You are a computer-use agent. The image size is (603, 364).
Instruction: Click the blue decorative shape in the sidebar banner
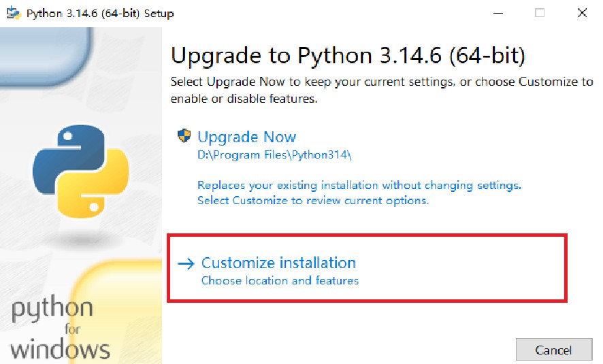pyautogui.click(x=46, y=56)
